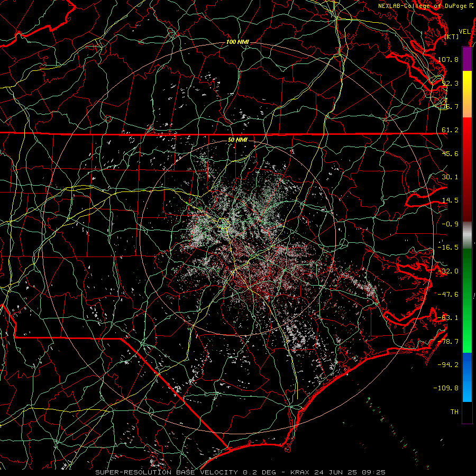
Task: Click the -63.1 value on velocity scale
Action: coord(448,318)
